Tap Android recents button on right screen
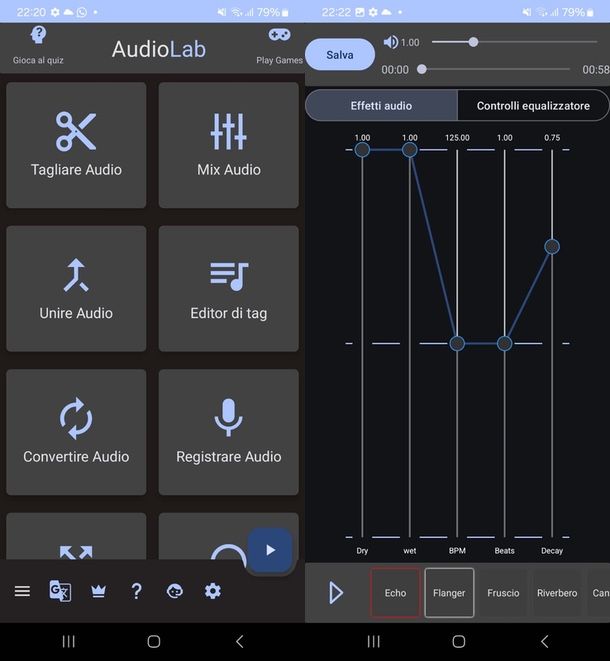 point(374,642)
